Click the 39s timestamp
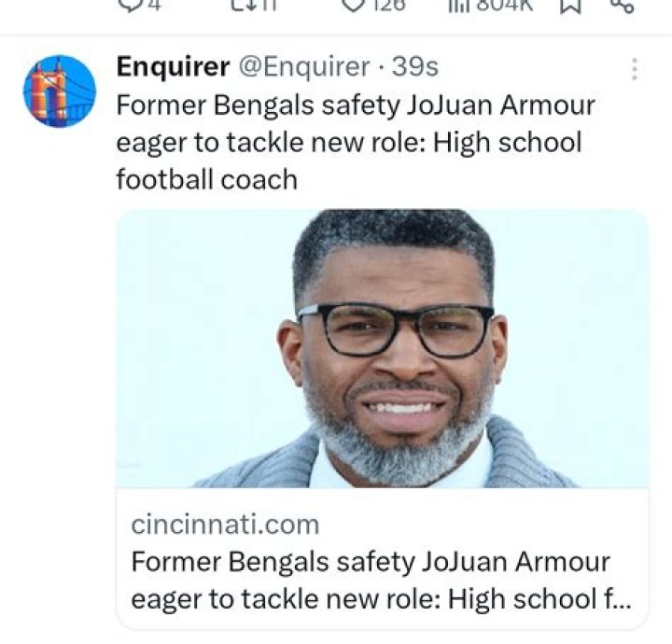 click(415, 67)
